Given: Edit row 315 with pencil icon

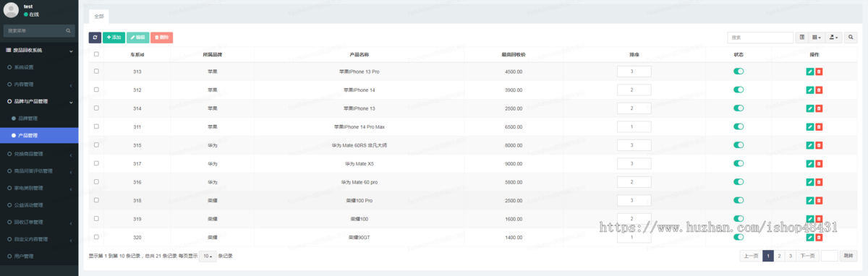Looking at the screenshot, I should click(x=809, y=145).
